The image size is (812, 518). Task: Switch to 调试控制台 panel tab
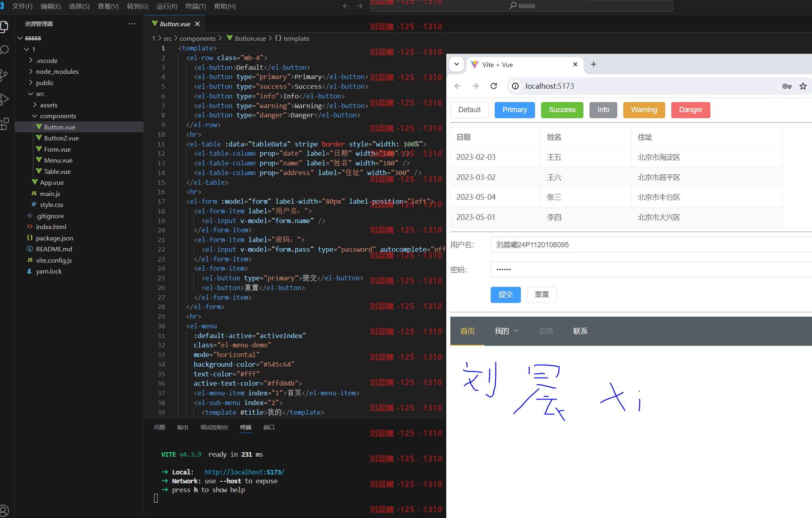214,427
